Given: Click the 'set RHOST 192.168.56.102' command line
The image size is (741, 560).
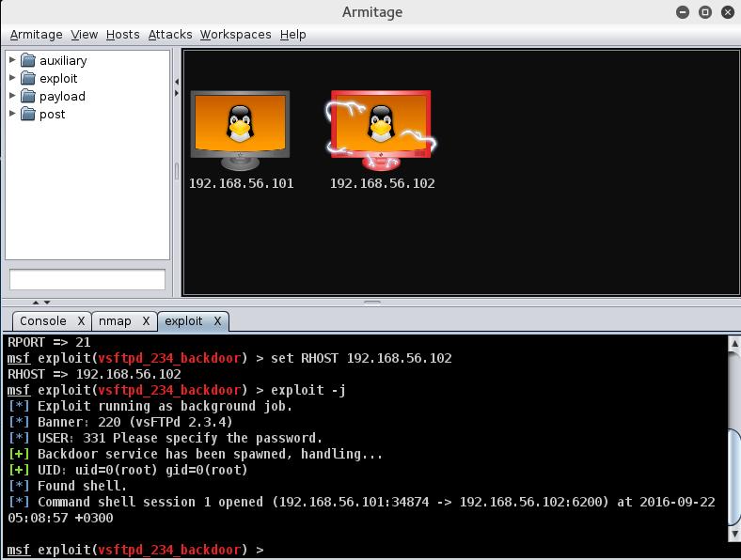Looking at the screenshot, I should coord(229,358).
